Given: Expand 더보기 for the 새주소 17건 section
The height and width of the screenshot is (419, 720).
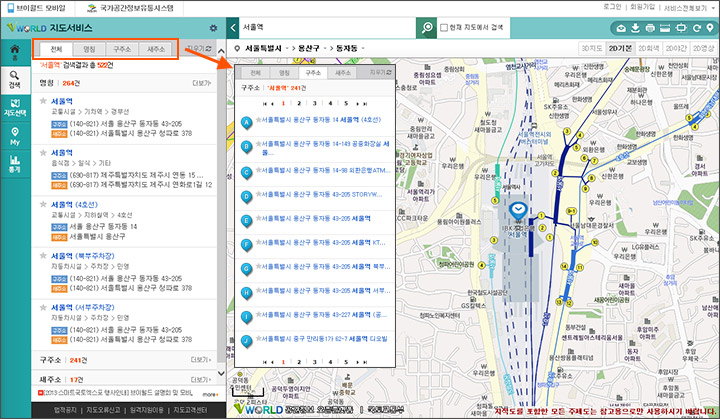Looking at the screenshot, I should click(x=202, y=379).
